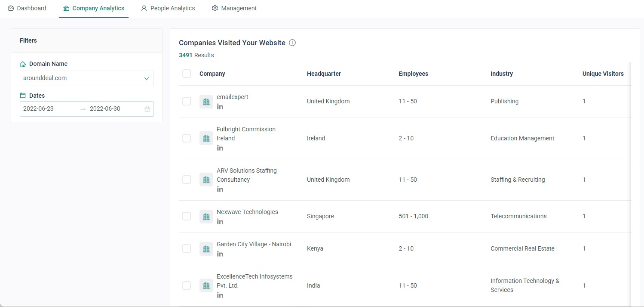This screenshot has height=307, width=644.
Task: Click the LinkedIn icon under emailexpert
Action: coord(220,106)
